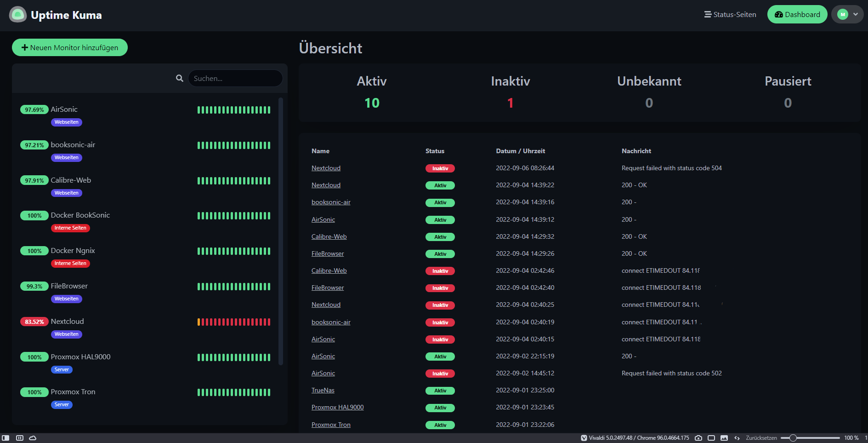
Task: Open Calibre-Web link dated 02:42:46
Action: click(329, 270)
